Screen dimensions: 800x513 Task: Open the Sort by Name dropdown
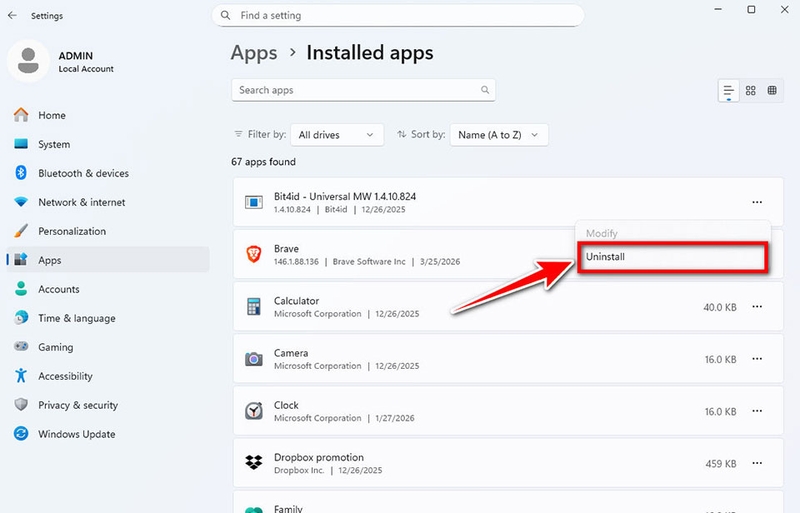point(498,135)
